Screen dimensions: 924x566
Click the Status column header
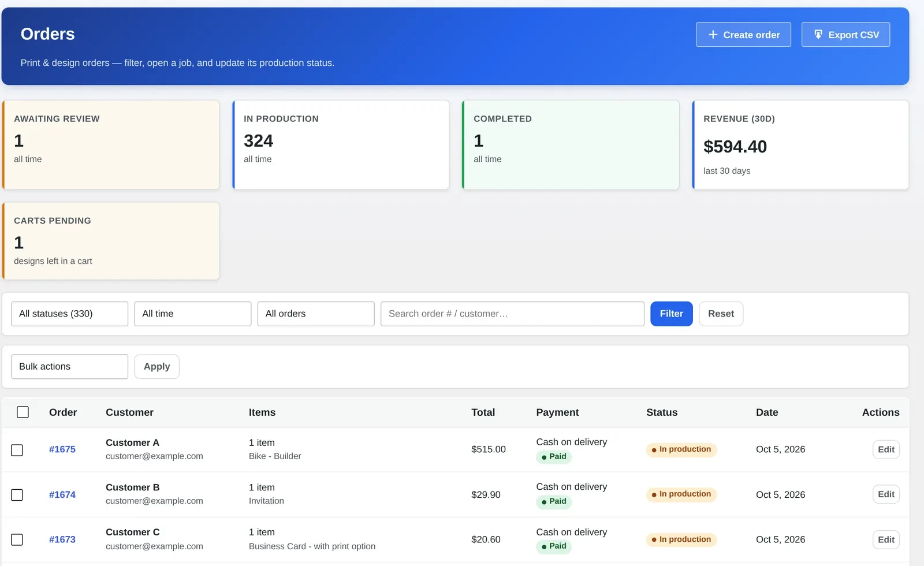tap(662, 412)
